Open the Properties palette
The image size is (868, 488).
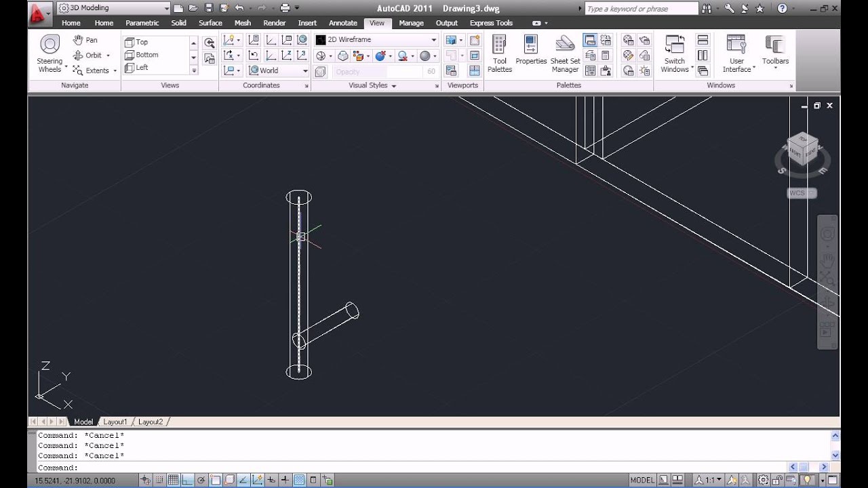point(531,51)
